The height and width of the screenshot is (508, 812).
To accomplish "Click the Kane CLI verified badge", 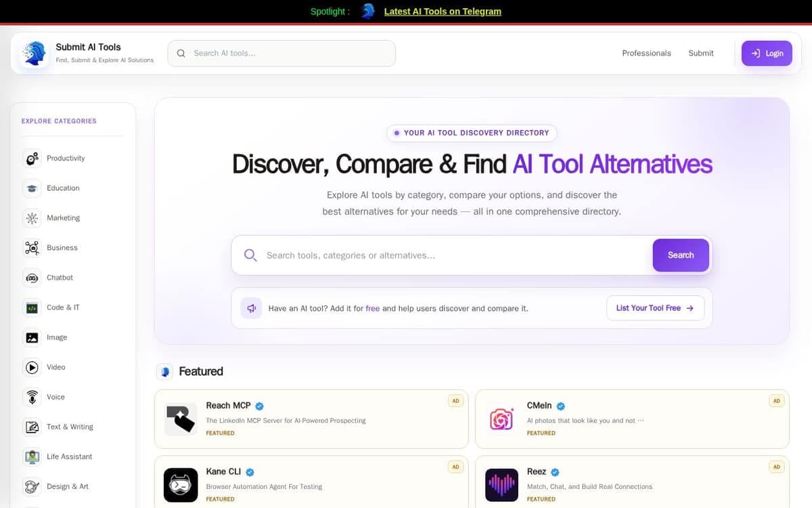I will [250, 472].
